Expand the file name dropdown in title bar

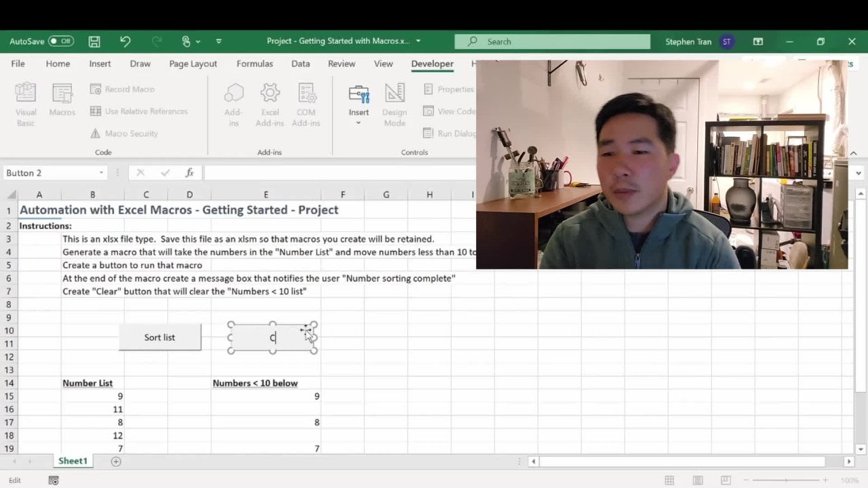pyautogui.click(x=418, y=41)
